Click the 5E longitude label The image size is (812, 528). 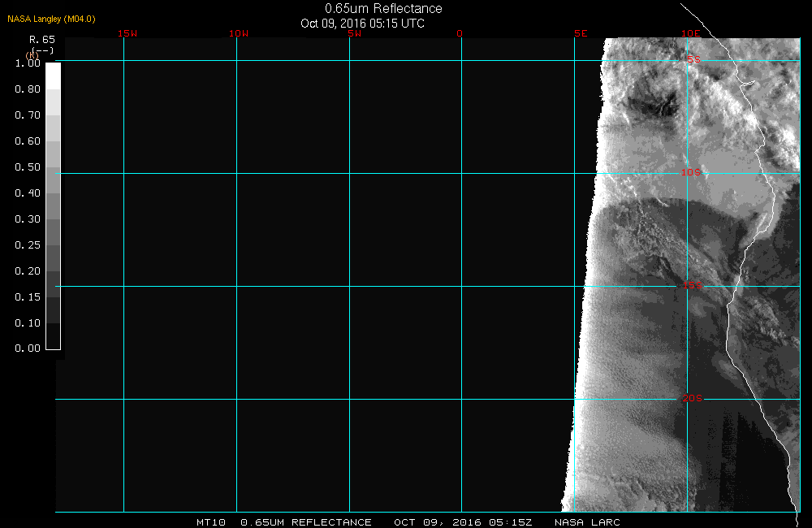[x=581, y=33]
